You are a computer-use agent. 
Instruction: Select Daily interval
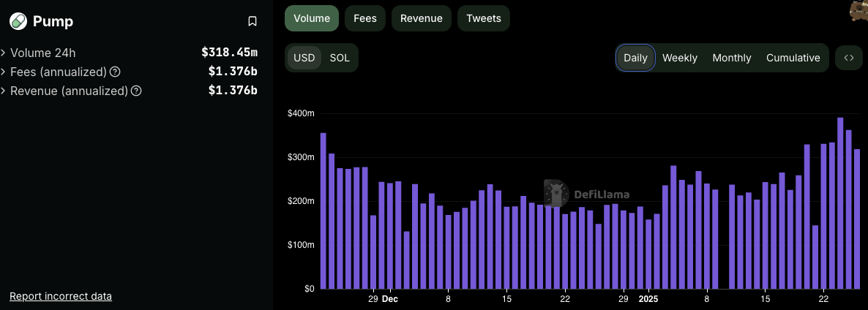click(635, 58)
